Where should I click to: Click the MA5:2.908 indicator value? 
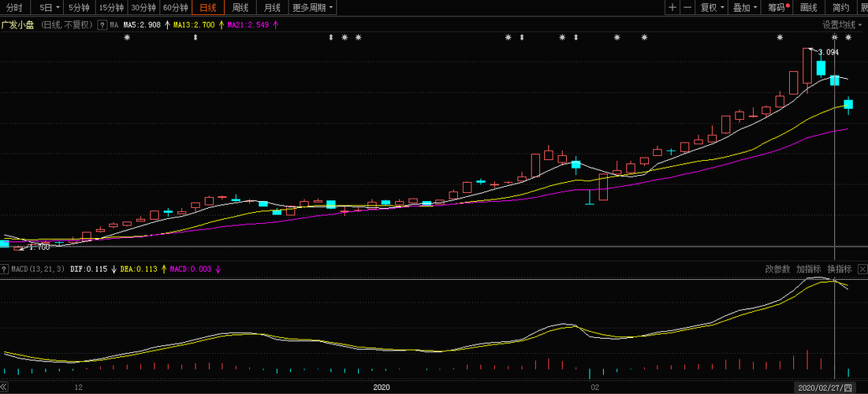(x=142, y=25)
